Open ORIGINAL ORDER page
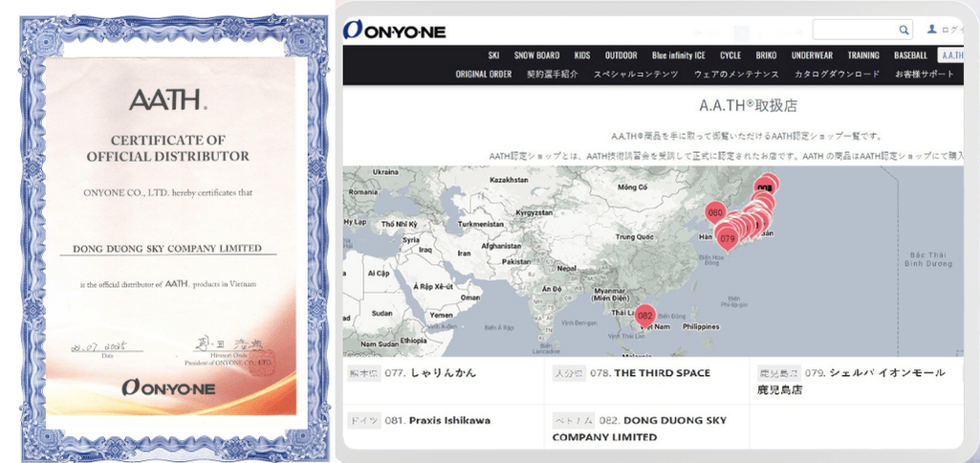Image resolution: width=980 pixels, height=463 pixels. pos(484,74)
